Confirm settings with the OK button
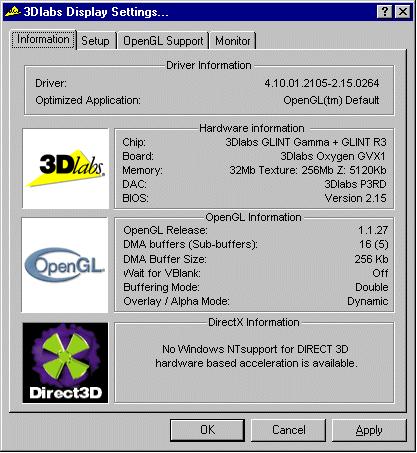Image resolution: width=417 pixels, height=453 pixels. point(207,430)
